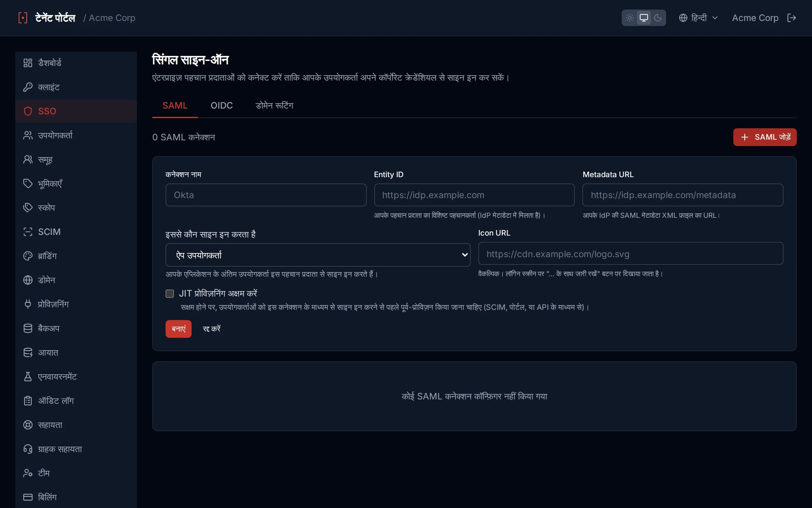Switch to the OIDC tab
Screen dimensions: 812x508
pos(221,105)
